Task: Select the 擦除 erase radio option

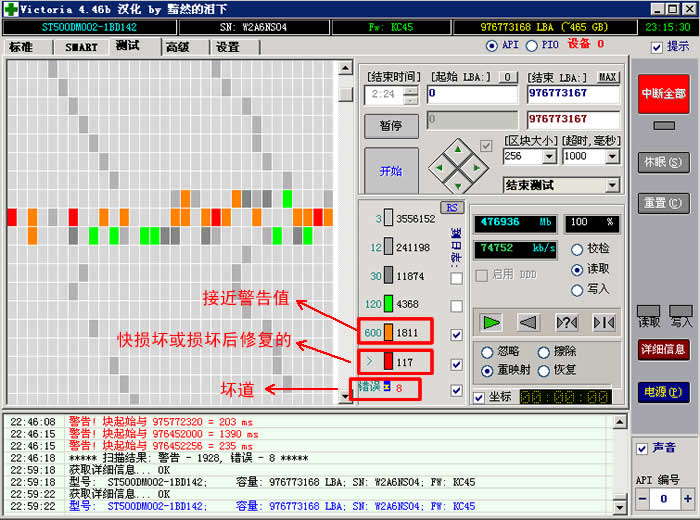Action: pos(543,352)
